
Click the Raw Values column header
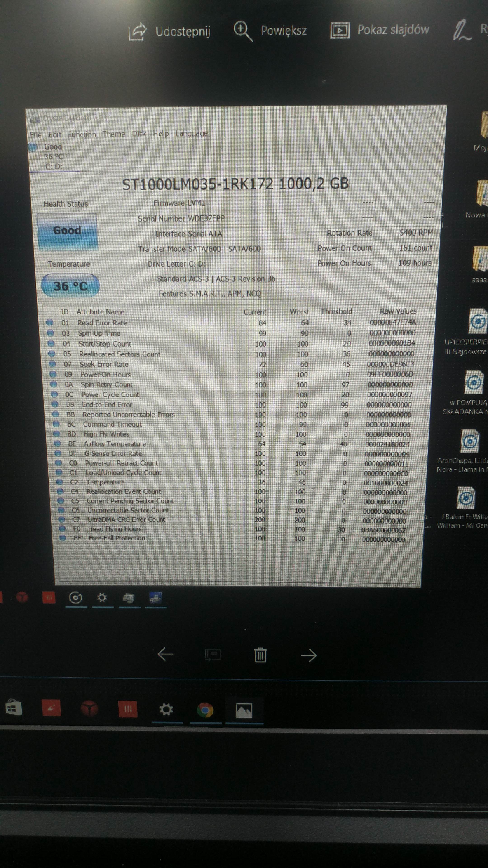[398, 311]
